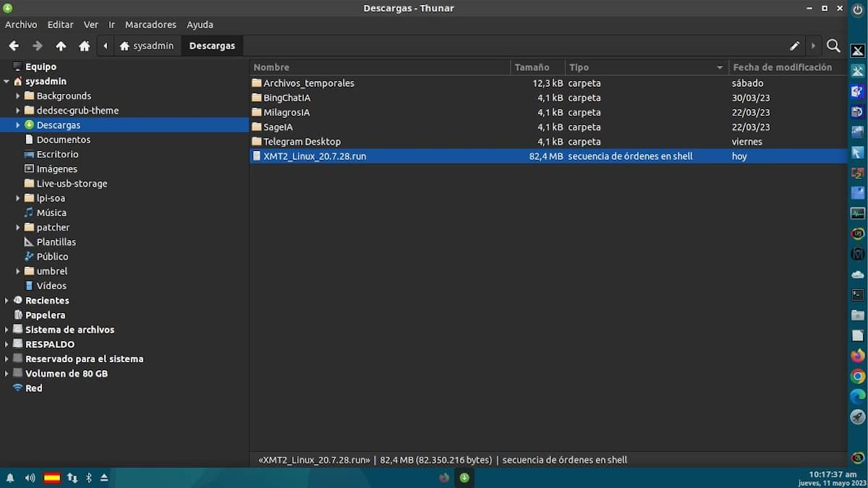Screen dimensions: 868x488
Task: Click Thunar taskbar button with green download icon
Action: pos(464,478)
